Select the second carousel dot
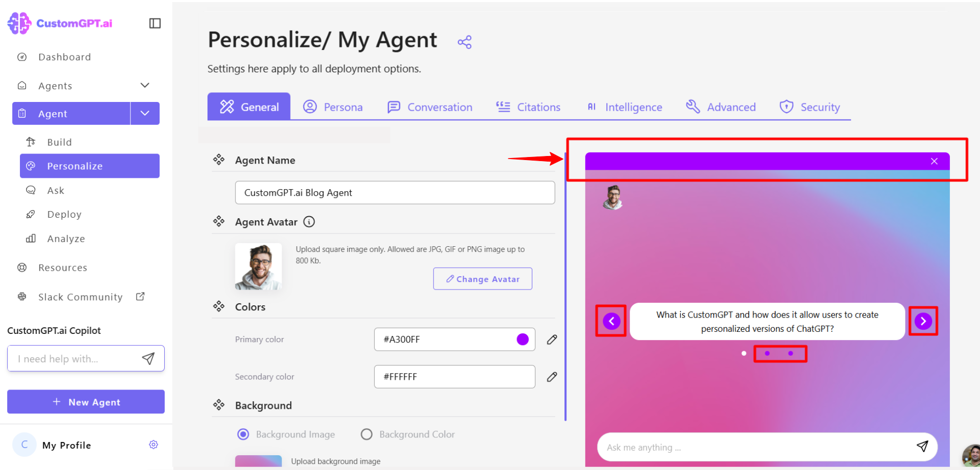The height and width of the screenshot is (470, 980). (767, 353)
